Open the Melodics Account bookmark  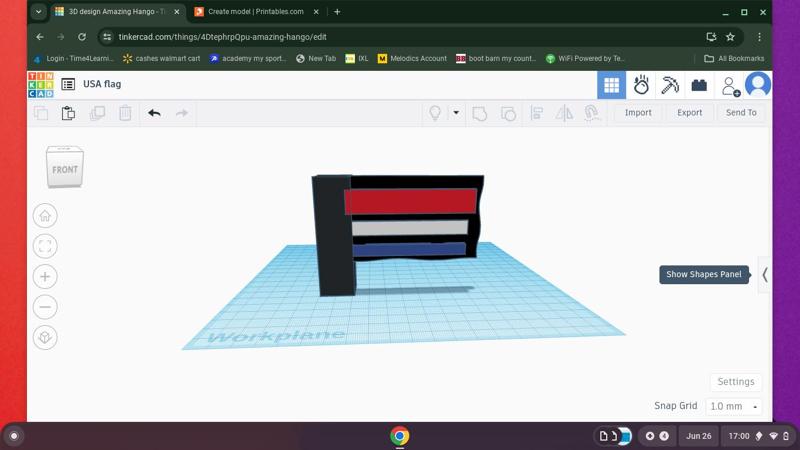[412, 59]
